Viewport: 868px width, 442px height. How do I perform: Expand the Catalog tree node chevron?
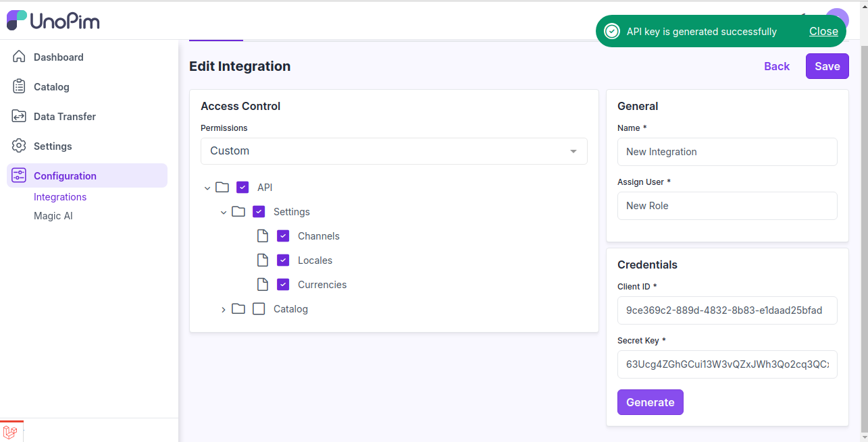point(224,310)
